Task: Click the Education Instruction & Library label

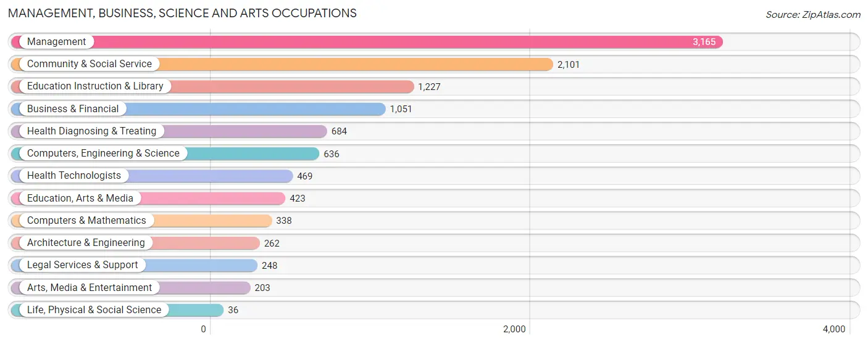Action: click(x=95, y=86)
